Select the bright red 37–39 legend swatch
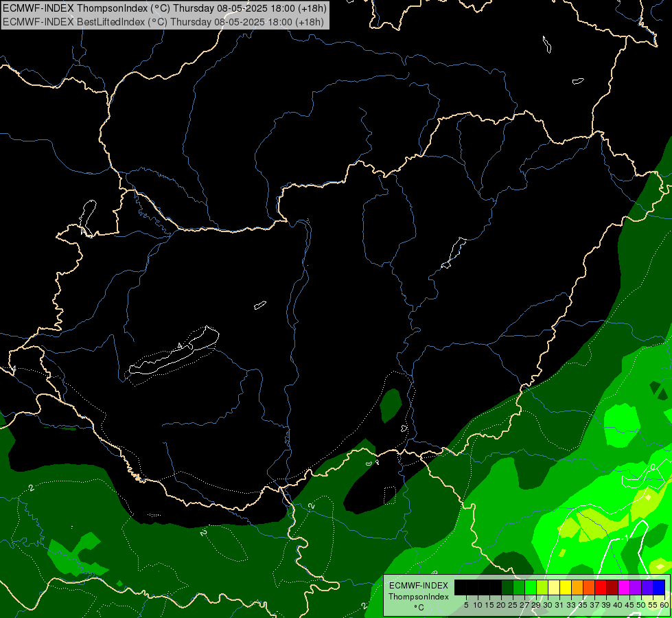The image size is (672, 618). click(601, 587)
